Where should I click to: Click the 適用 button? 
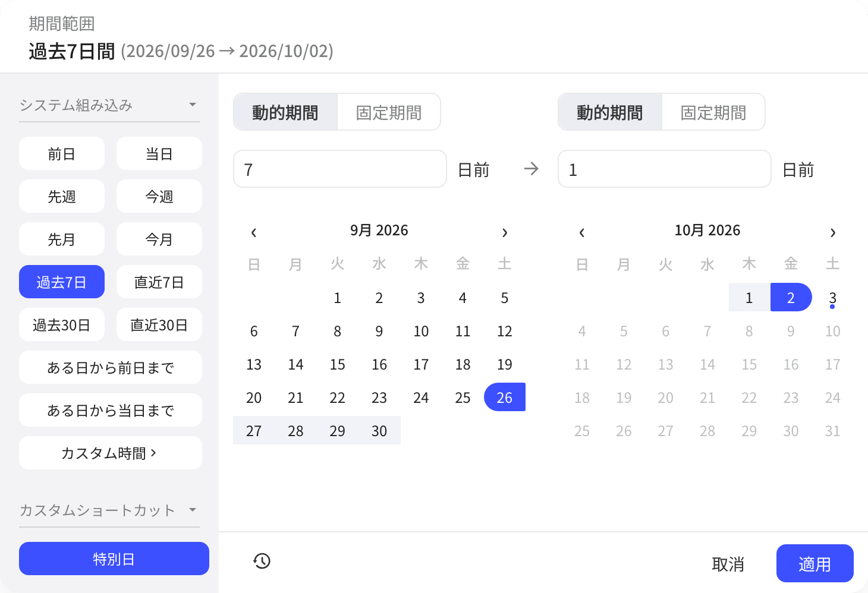(815, 563)
